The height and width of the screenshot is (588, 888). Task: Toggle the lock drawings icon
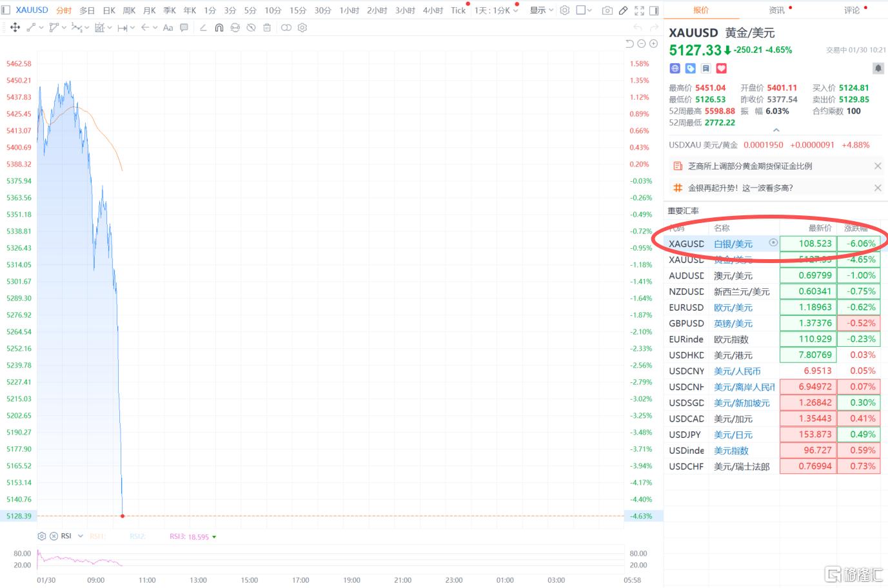pos(235,28)
